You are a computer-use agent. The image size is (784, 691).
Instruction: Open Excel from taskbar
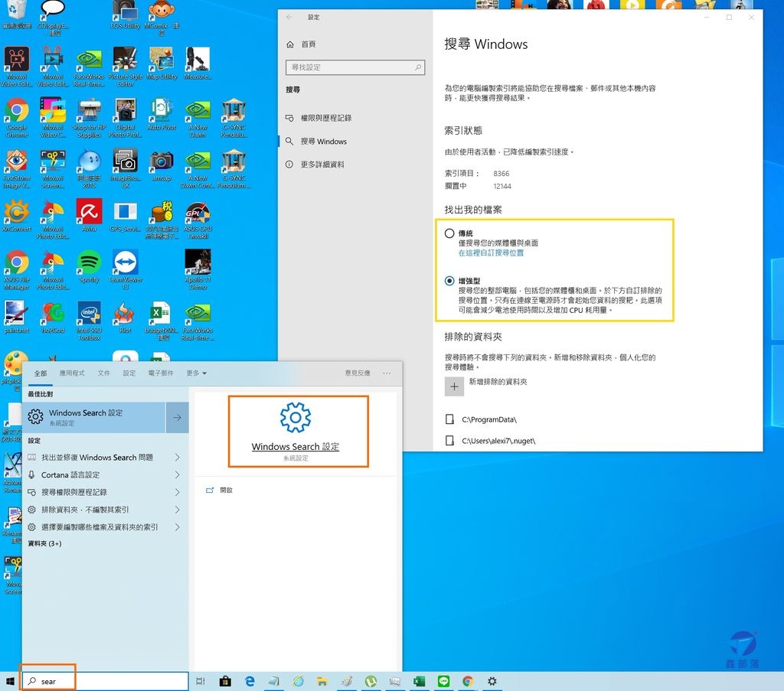(x=419, y=681)
